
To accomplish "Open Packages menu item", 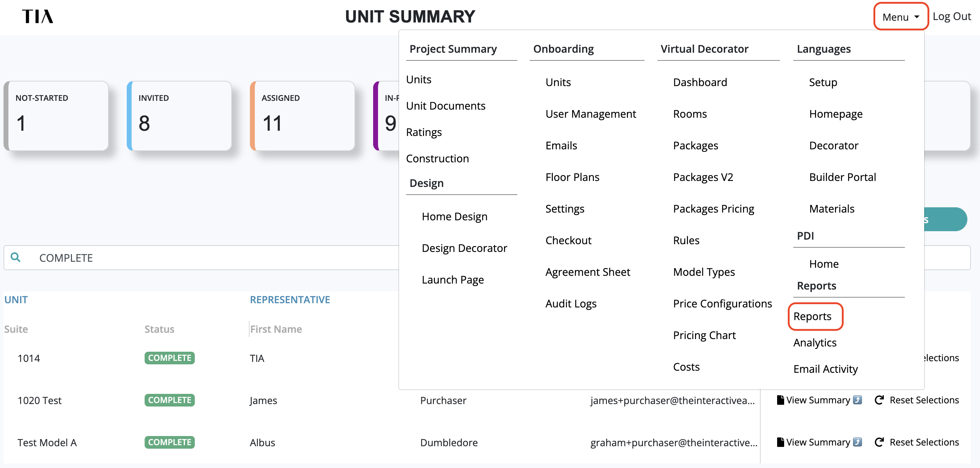I will click(x=695, y=145).
